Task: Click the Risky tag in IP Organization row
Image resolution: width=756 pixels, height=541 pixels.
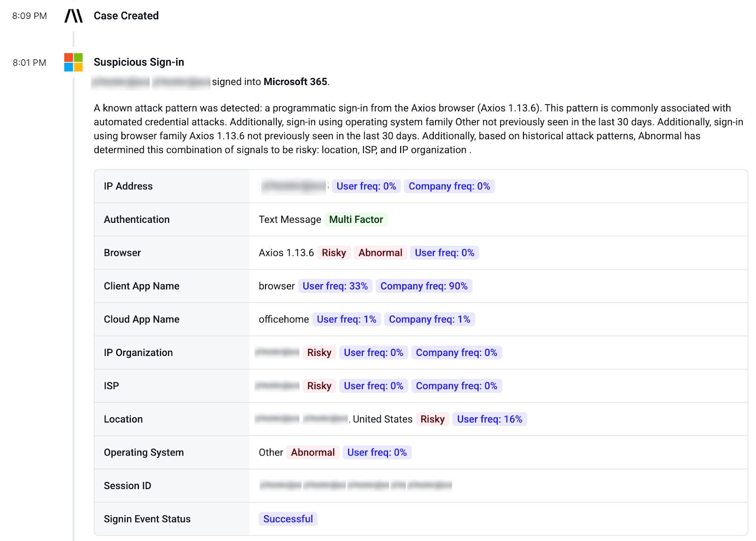Action: (x=319, y=353)
